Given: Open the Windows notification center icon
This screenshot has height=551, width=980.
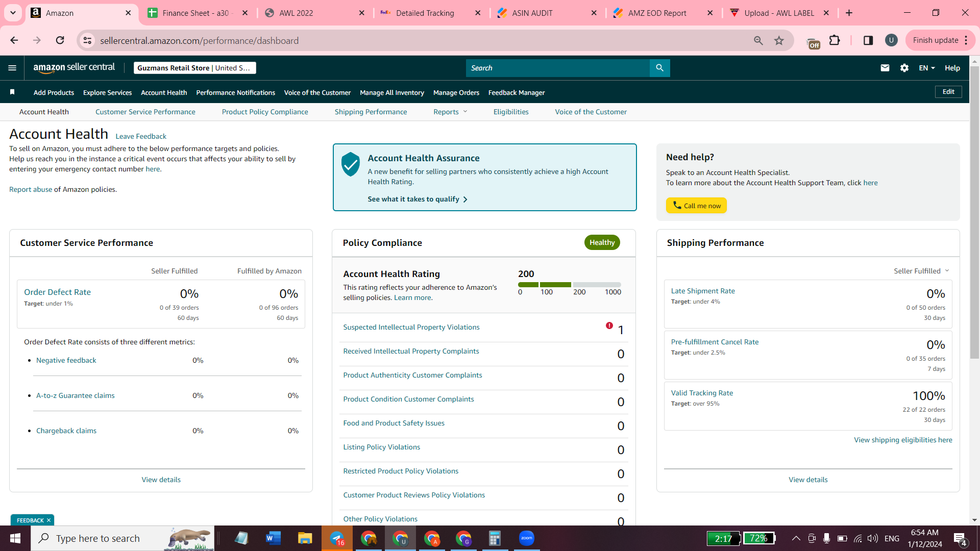Looking at the screenshot, I should (960, 539).
